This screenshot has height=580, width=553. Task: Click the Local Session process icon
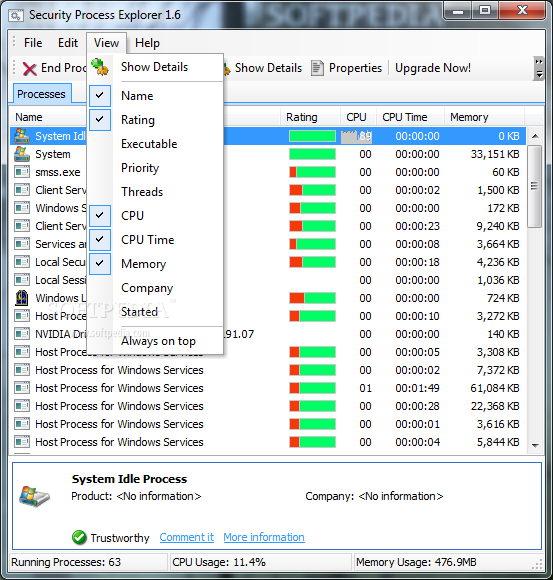[22, 280]
